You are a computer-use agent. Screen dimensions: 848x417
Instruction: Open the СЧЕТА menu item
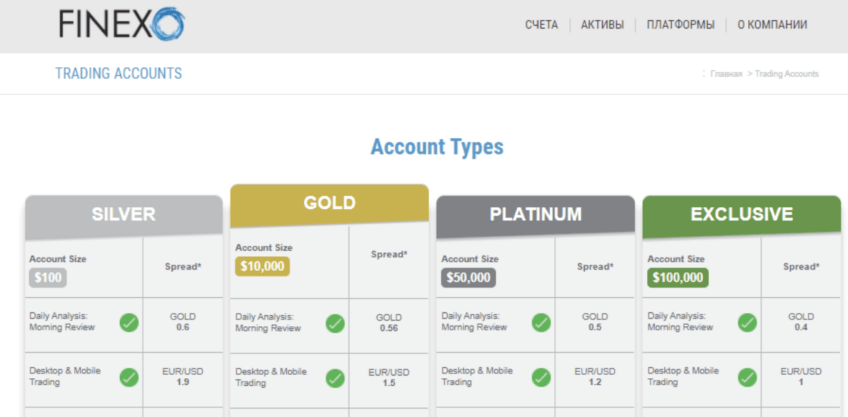541,25
